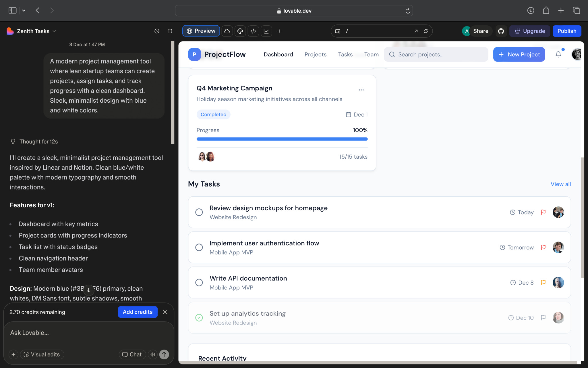Open the design palette icon
The image size is (588, 368).
(240, 31)
